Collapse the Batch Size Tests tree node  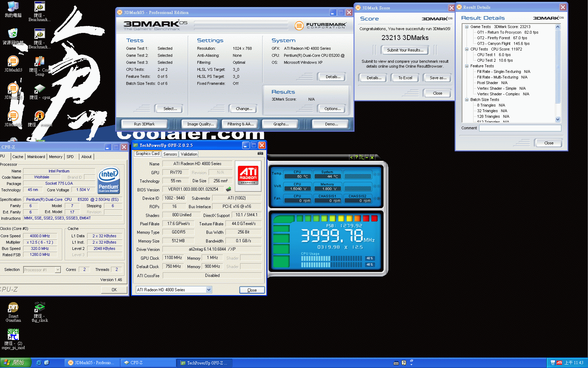pyautogui.click(x=467, y=100)
